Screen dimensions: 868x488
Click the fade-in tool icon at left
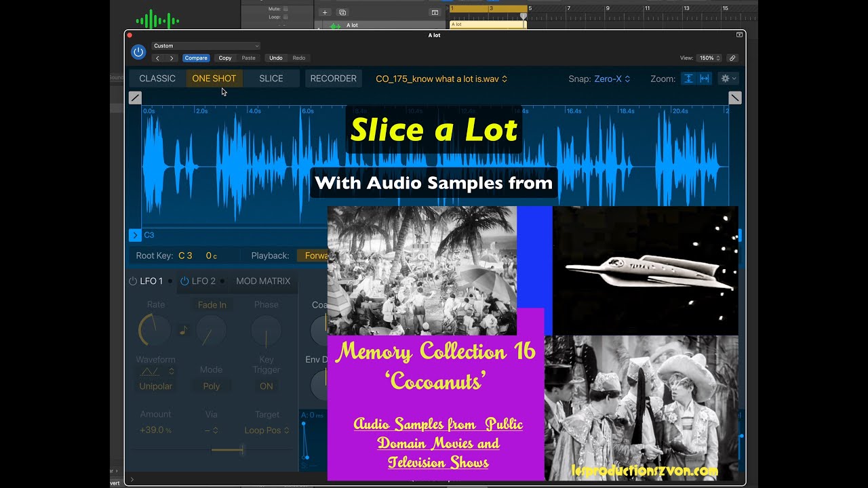pyautogui.click(x=135, y=98)
